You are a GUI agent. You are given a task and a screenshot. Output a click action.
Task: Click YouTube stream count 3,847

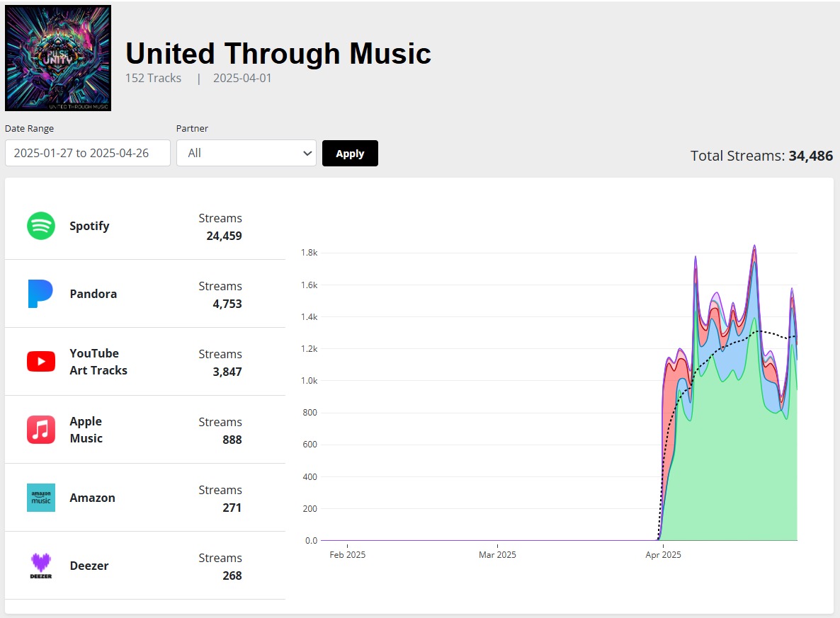[227, 372]
